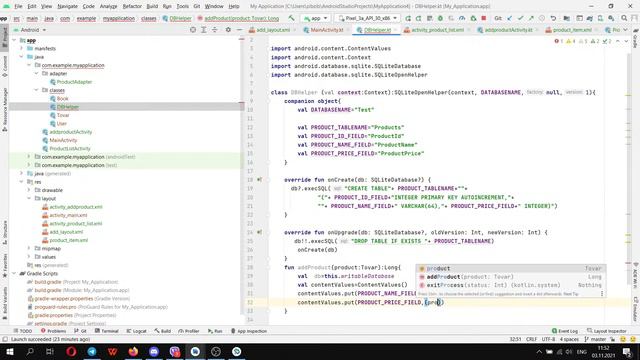Open Firefox from the taskbar
The height and width of the screenshot is (360, 640).
pos(133,351)
